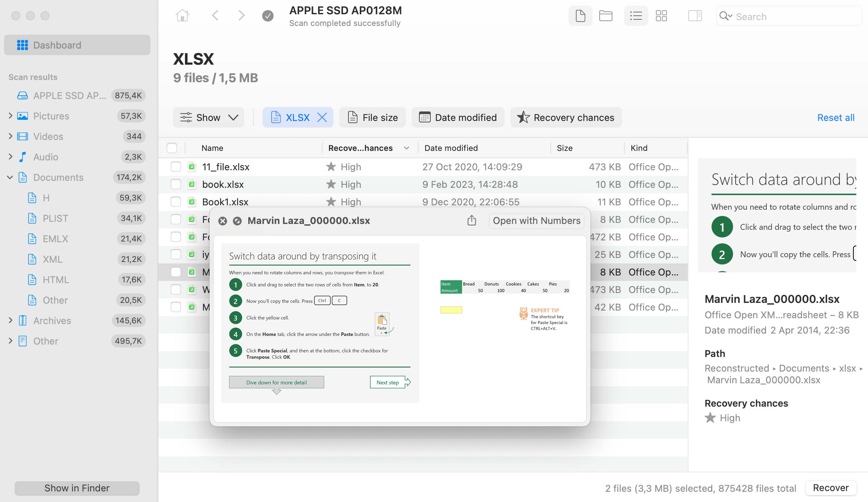Click the checkmark scan status icon

268,16
